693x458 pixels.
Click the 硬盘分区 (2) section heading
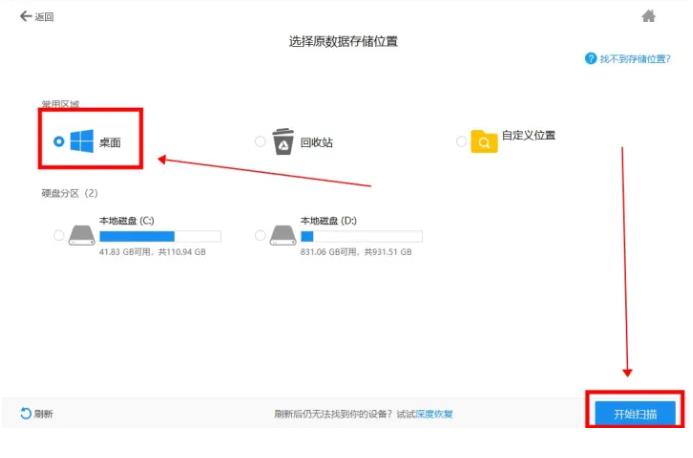(69, 193)
